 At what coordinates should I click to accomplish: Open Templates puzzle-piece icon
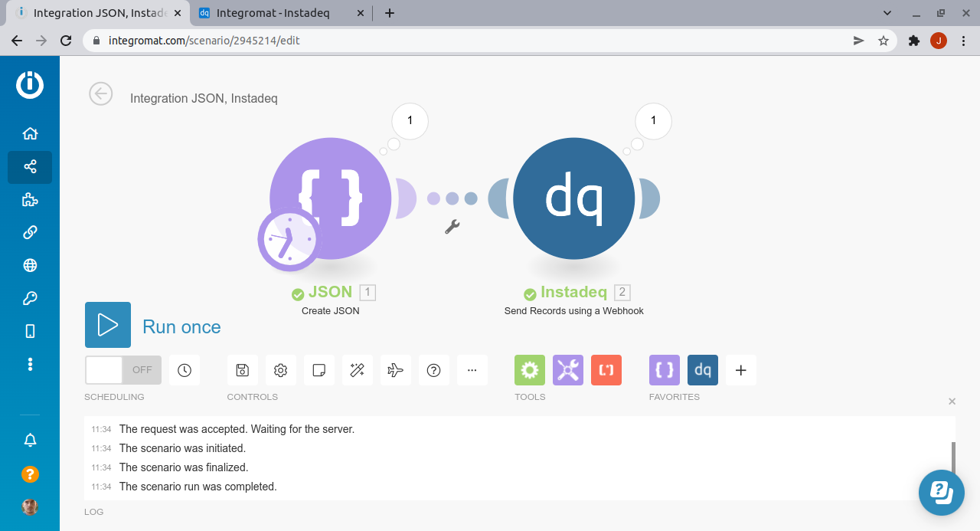pyautogui.click(x=30, y=200)
